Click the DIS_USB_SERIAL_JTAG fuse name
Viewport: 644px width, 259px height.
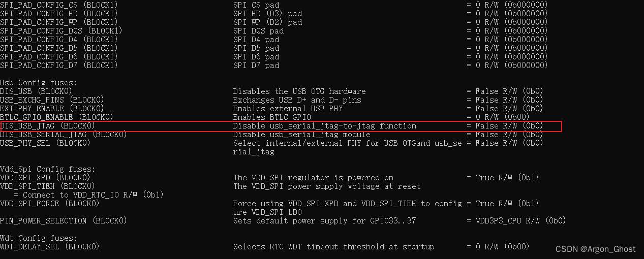(43, 135)
